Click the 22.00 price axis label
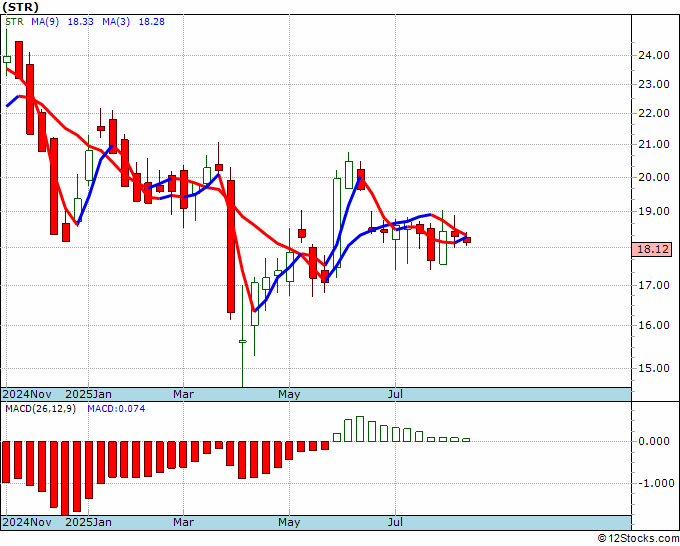 point(654,114)
